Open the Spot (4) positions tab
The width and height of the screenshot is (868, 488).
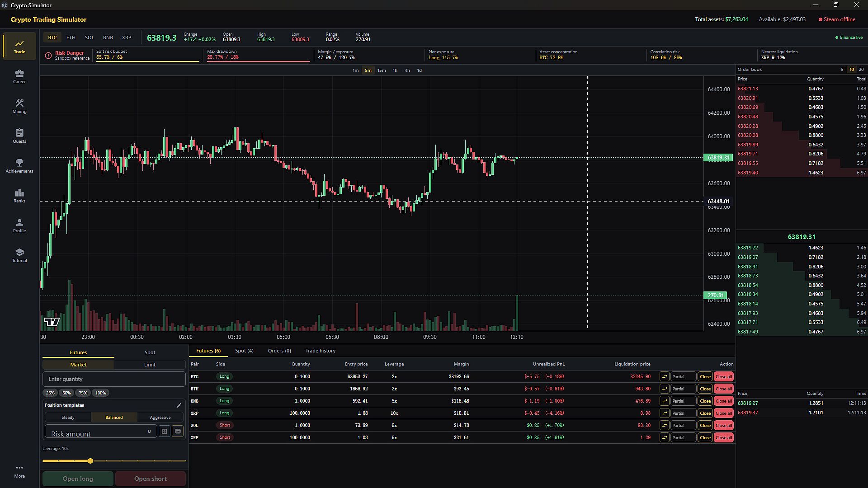(x=244, y=351)
